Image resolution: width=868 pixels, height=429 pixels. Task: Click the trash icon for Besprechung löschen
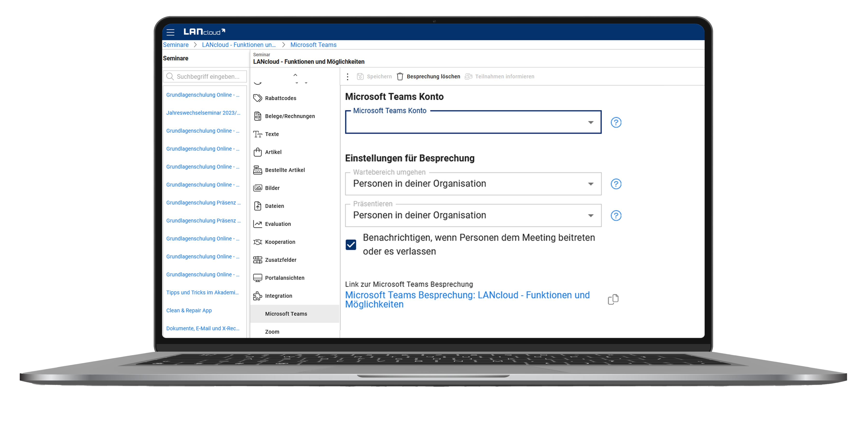tap(400, 76)
